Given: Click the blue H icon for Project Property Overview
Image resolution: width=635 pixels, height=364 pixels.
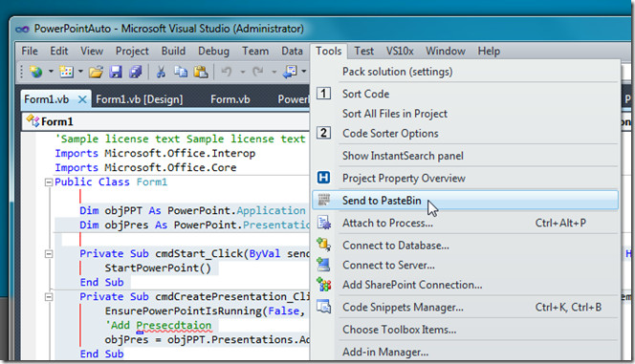Looking at the screenshot, I should coord(323,178).
